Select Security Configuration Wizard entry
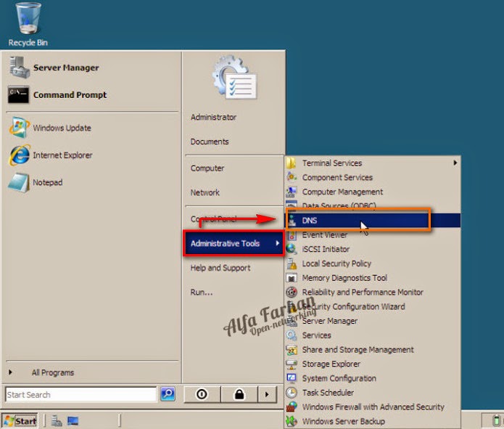The height and width of the screenshot is (429, 504). 353,307
